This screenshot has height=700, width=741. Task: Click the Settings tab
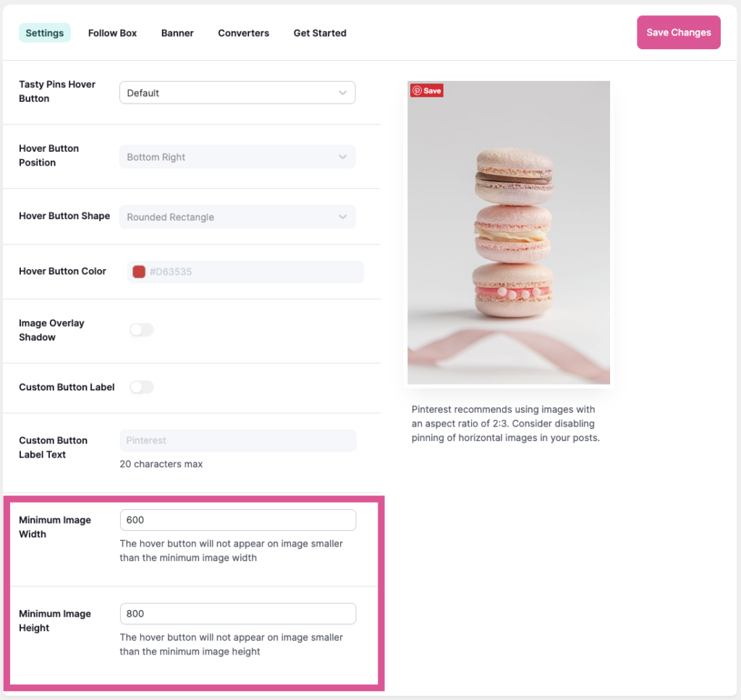[45, 33]
